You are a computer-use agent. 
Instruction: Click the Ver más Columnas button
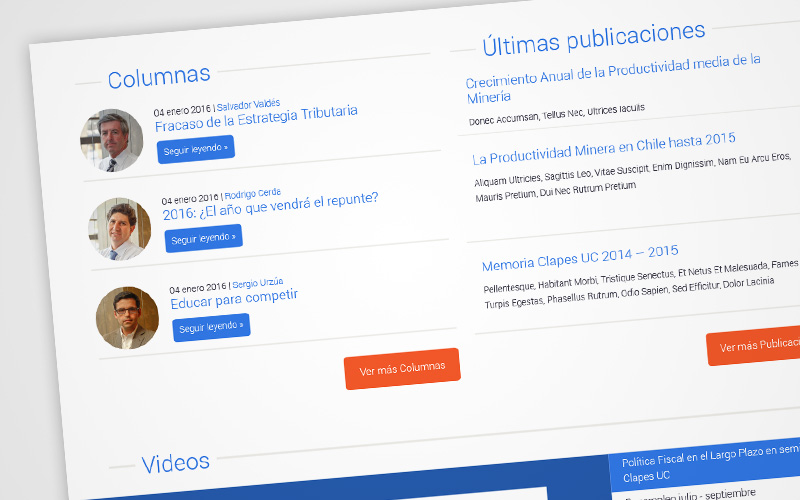click(x=402, y=369)
